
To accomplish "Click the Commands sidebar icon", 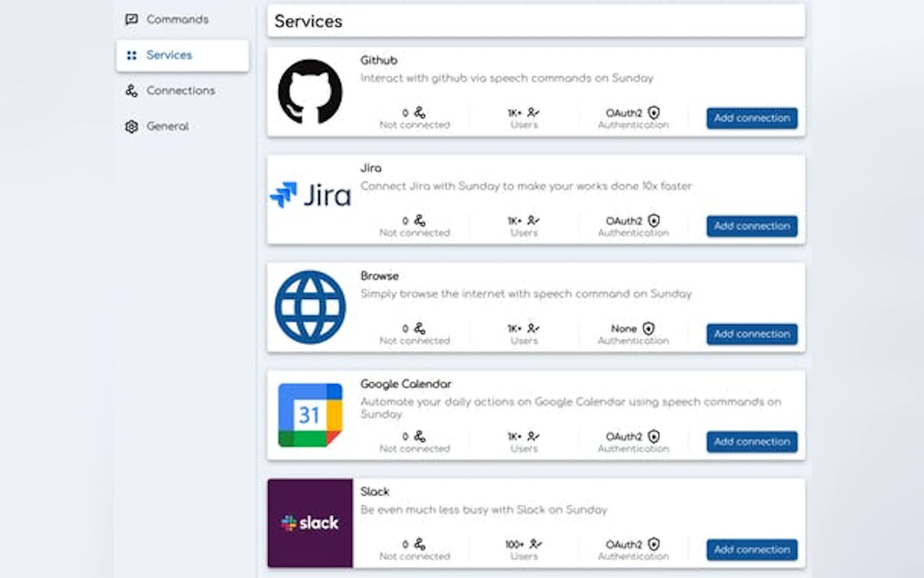I will pyautogui.click(x=131, y=19).
